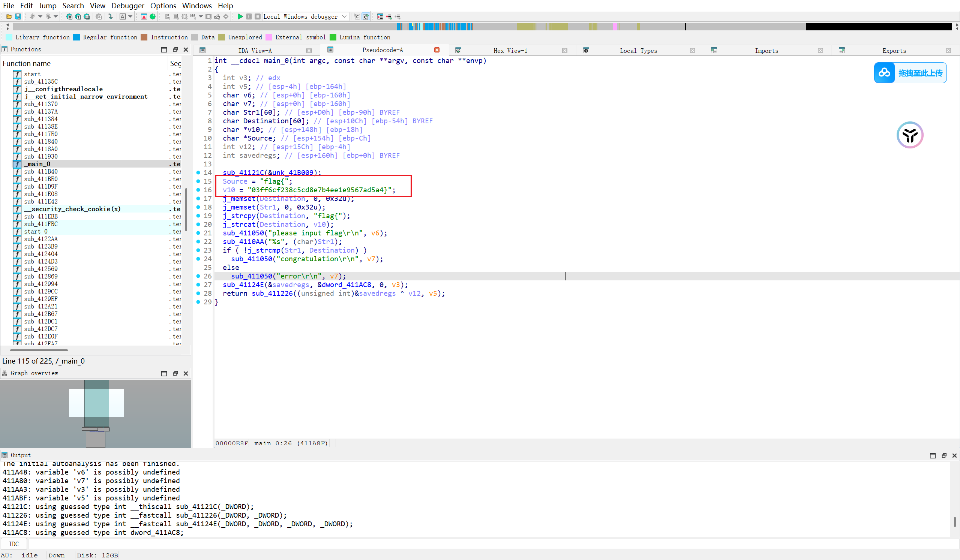The image size is (960, 560).
Task: Switch to the Hex View-1 tab
Action: click(x=510, y=51)
